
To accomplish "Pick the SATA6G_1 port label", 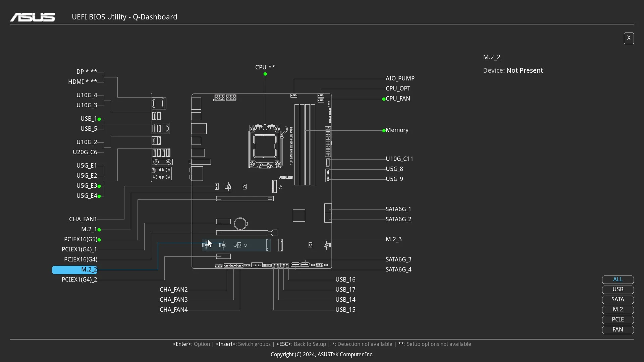I will click(398, 209).
